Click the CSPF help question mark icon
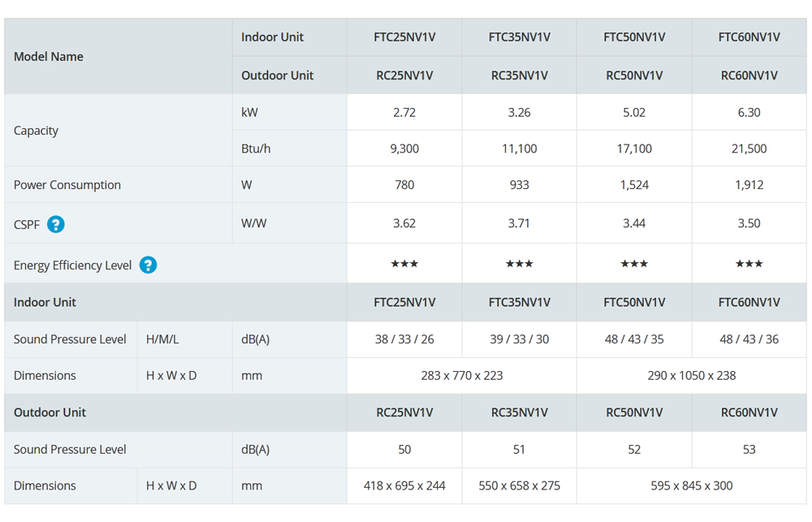Image resolution: width=812 pixels, height=522 pixels. pyautogui.click(x=56, y=224)
